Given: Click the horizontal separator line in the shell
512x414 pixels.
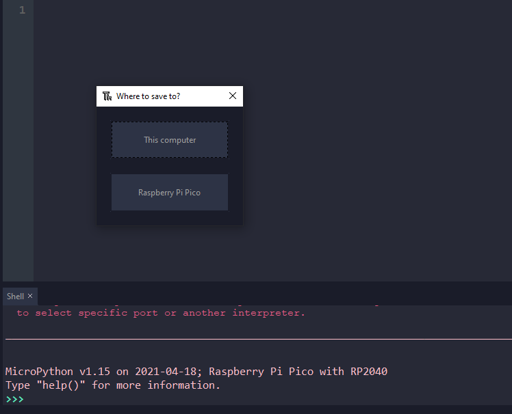Looking at the screenshot, I should click(x=258, y=340).
